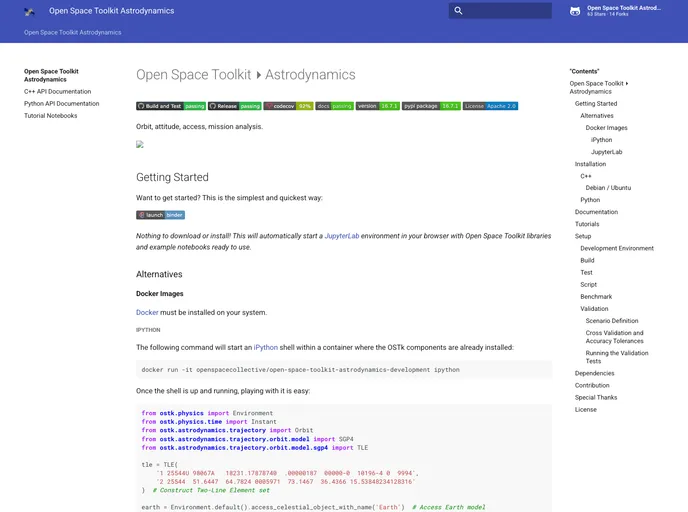Jump to iPython in Contents
The width and height of the screenshot is (688, 512).
601,140
